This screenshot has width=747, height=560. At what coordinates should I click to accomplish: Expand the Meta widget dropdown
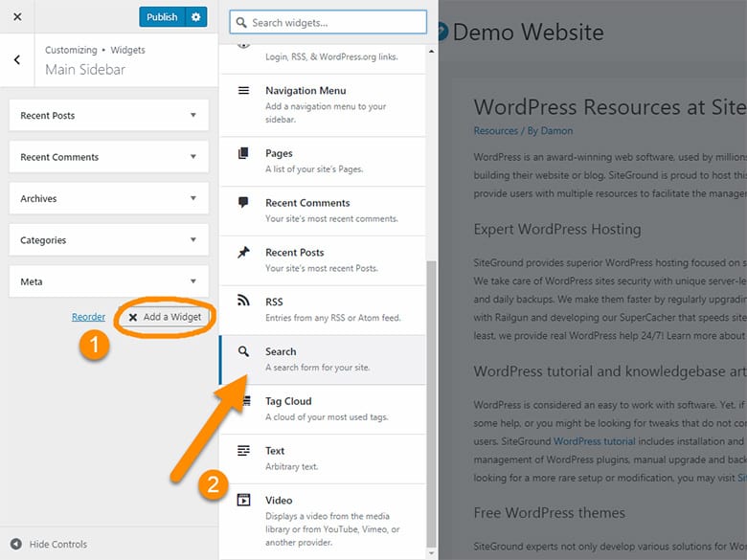click(x=192, y=280)
